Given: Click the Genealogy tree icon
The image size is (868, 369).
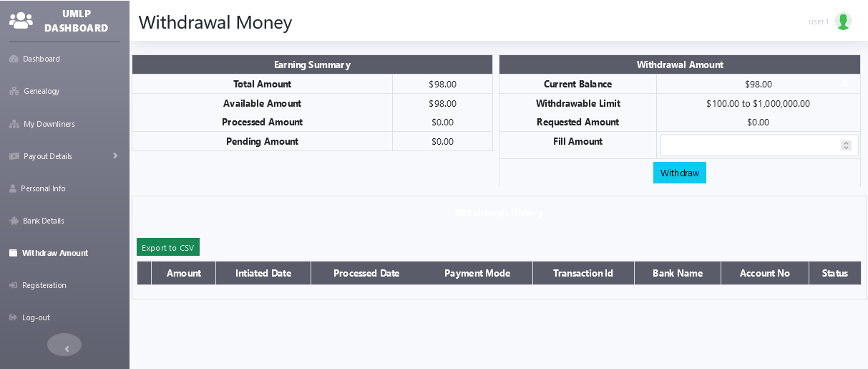Looking at the screenshot, I should point(14,91).
